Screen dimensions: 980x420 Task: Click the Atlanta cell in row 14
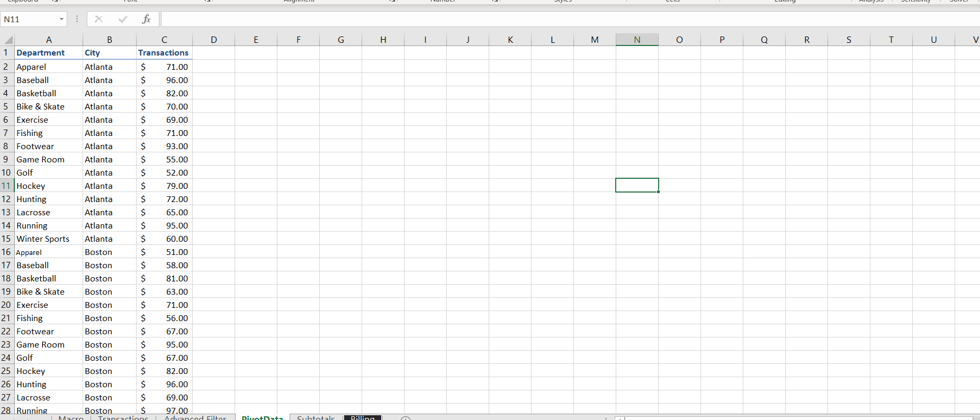point(110,225)
